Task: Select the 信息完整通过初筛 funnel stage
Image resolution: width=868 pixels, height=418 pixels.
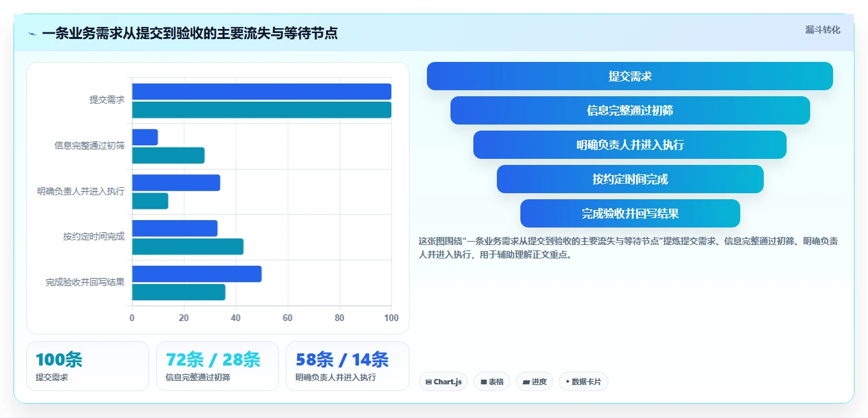Action: (x=630, y=110)
